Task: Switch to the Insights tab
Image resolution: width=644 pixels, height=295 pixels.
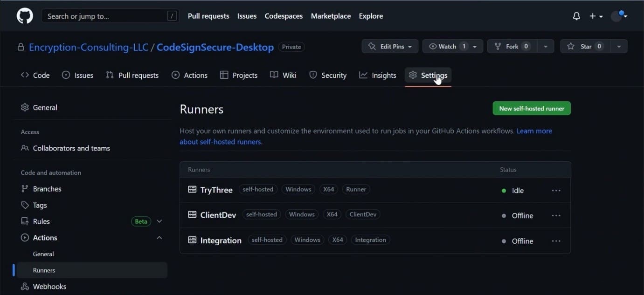Action: click(x=378, y=75)
